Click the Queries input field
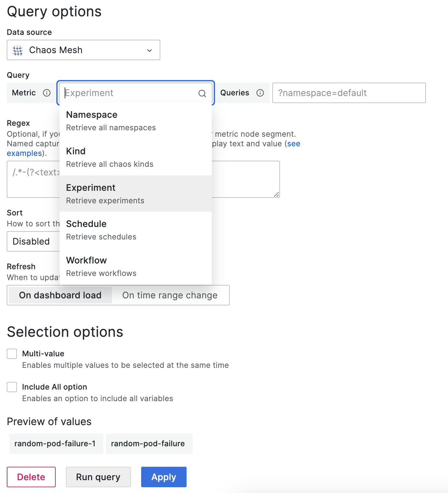The width and height of the screenshot is (448, 493). point(349,93)
